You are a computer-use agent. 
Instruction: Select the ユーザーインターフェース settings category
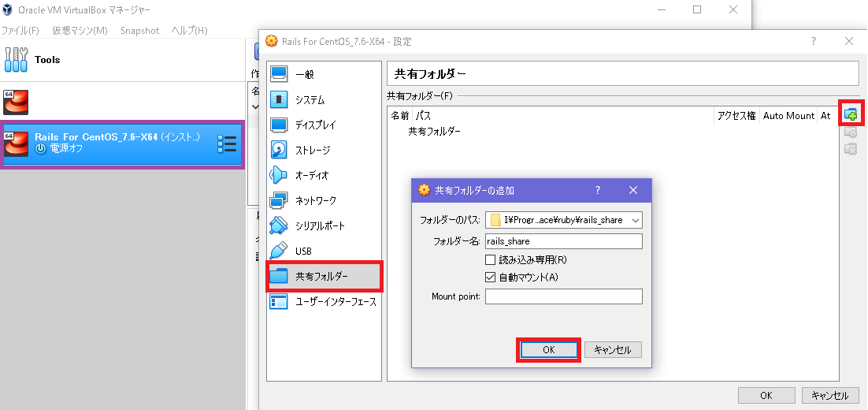[324, 302]
